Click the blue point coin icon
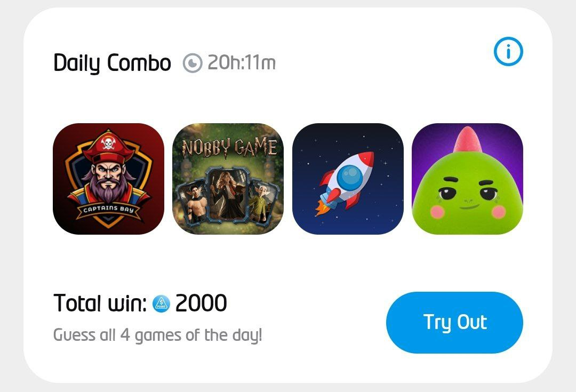576x392 pixels. 161,303
